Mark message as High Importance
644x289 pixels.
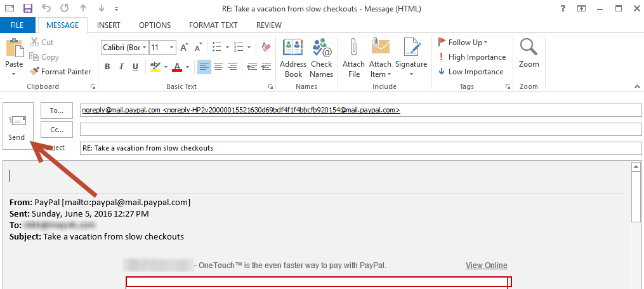pos(472,57)
